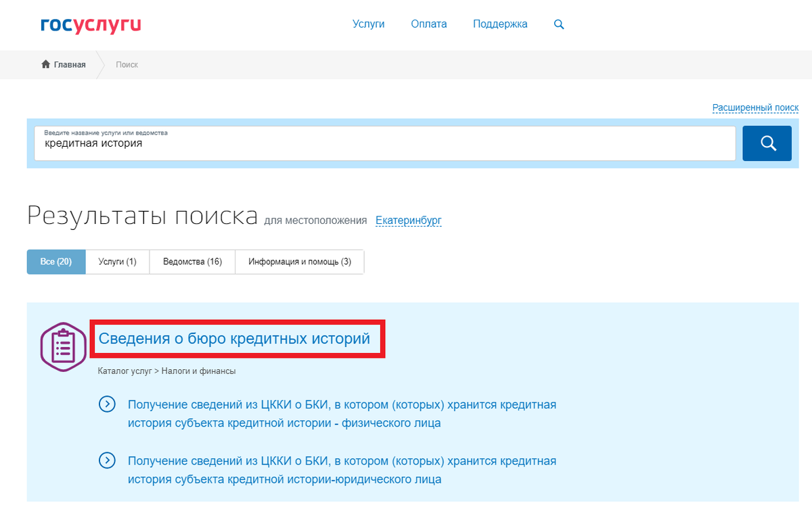812x514 pixels.
Task: Open the Услуги menu in header
Action: [x=368, y=24]
